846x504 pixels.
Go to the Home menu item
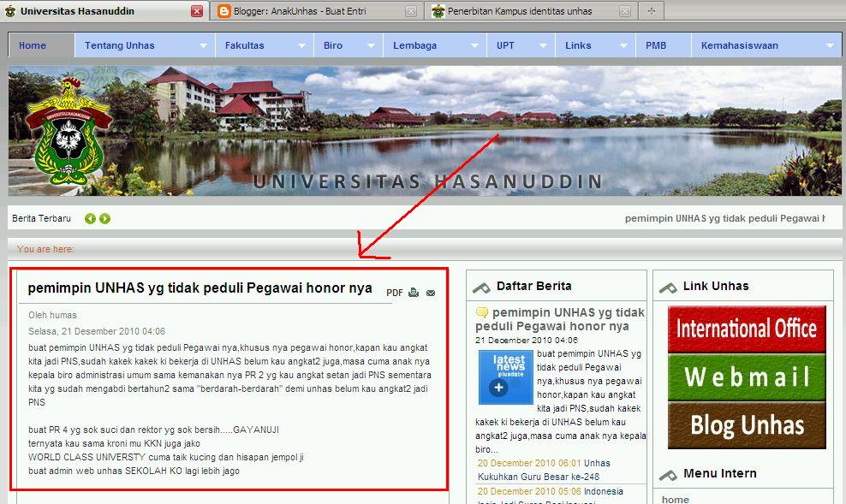click(x=41, y=45)
